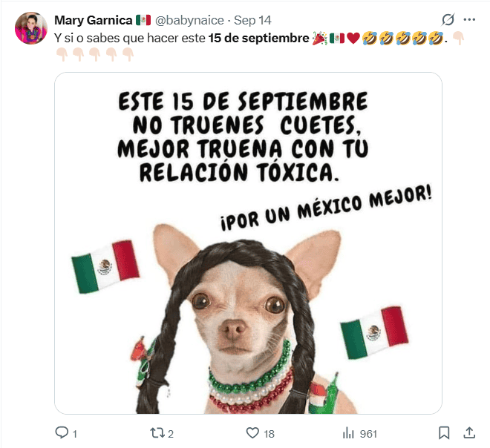Click the share upload icon

pos(469,432)
